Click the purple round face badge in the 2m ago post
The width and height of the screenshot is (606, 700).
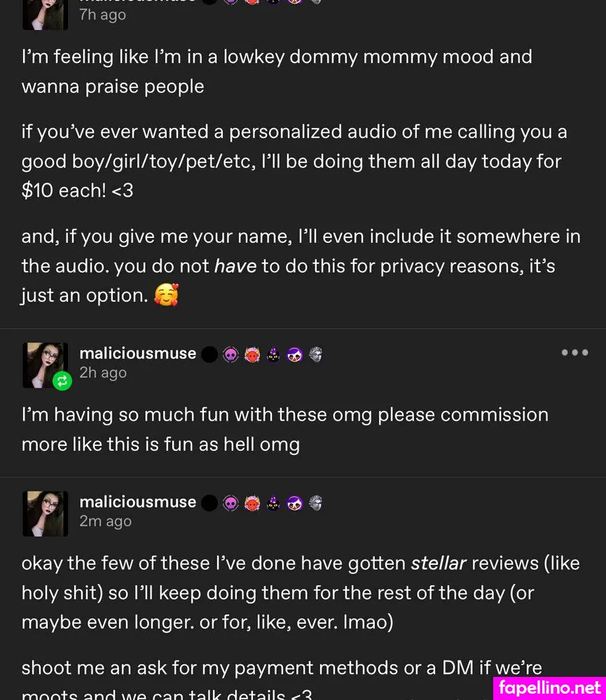coord(294,503)
